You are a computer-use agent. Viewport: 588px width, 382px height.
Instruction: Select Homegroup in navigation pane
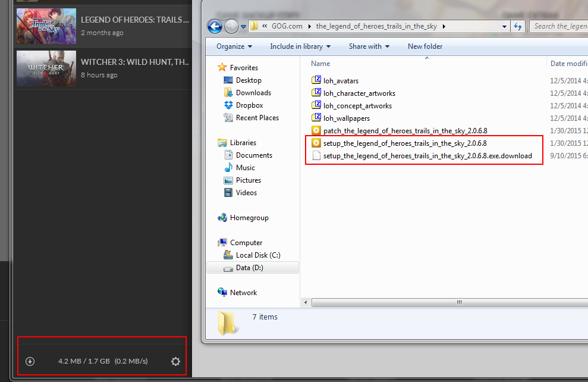coord(249,218)
